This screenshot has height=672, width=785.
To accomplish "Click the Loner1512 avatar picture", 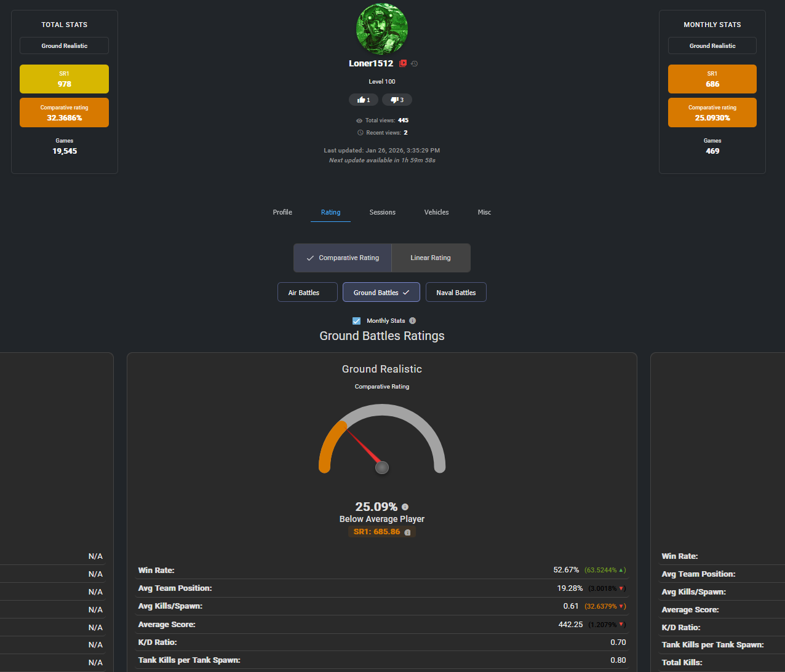I will [382, 28].
